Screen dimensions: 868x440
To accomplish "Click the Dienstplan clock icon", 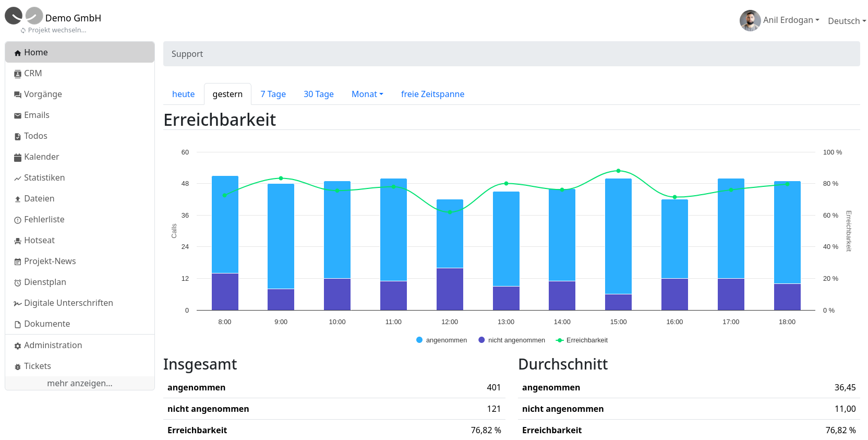I will [x=18, y=283].
